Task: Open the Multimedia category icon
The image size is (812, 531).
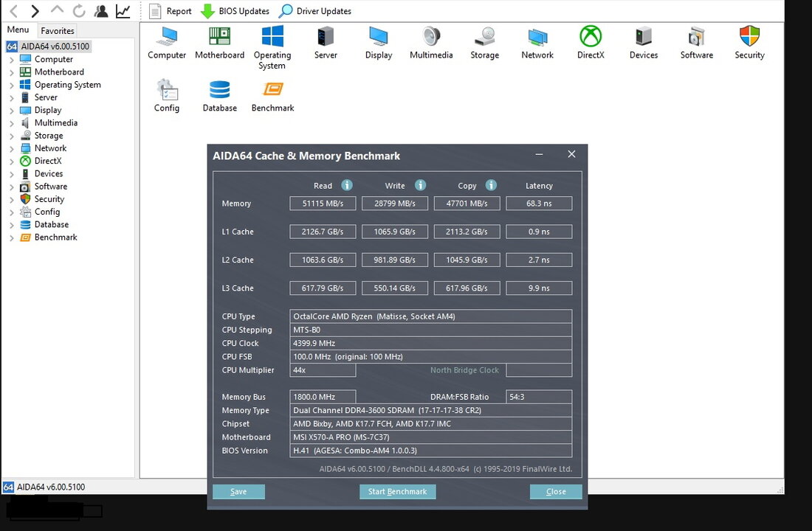Action: tap(431, 43)
